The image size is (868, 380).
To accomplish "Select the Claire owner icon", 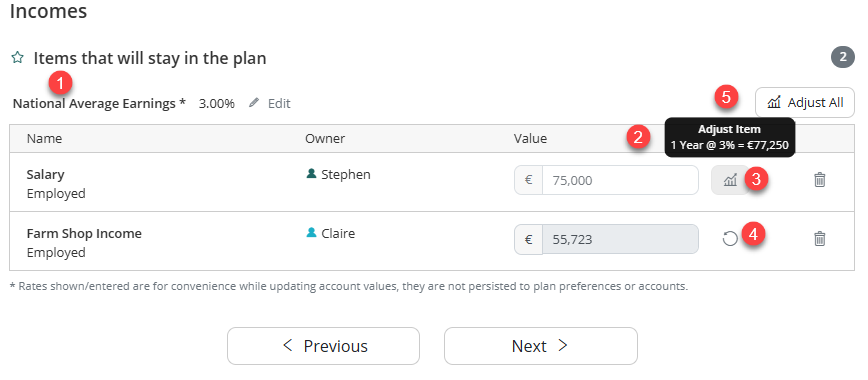I will click(x=312, y=233).
